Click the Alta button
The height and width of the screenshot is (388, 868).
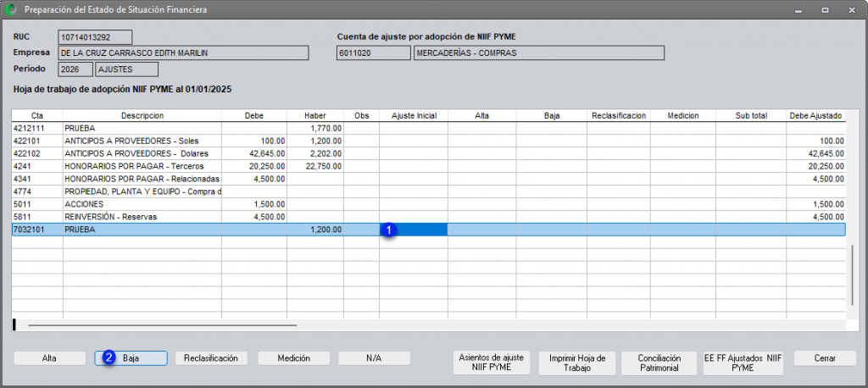coord(49,358)
